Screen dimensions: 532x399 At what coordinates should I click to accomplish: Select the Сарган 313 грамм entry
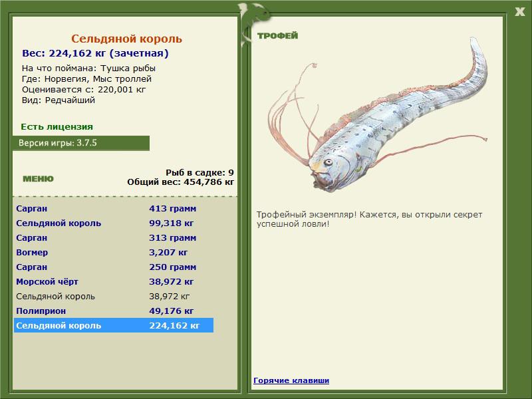113,238
